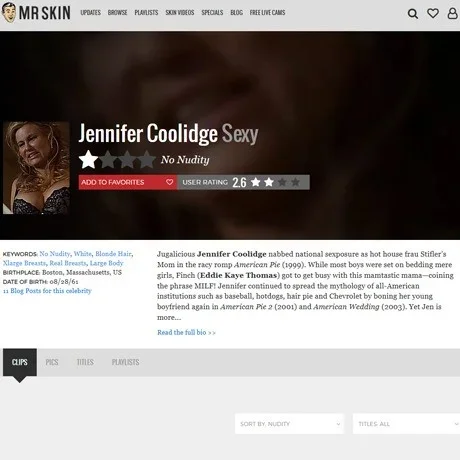Click the user rating 2.6 value

click(x=239, y=182)
